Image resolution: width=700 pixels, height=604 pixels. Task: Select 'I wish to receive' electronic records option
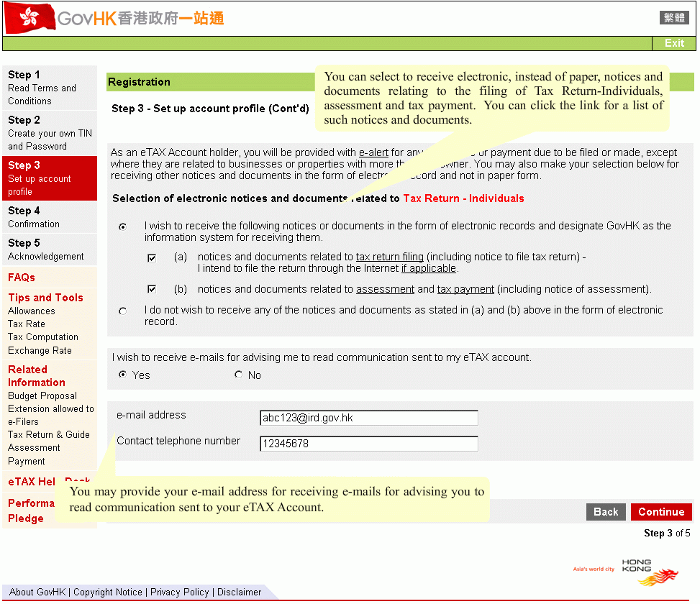(x=122, y=226)
